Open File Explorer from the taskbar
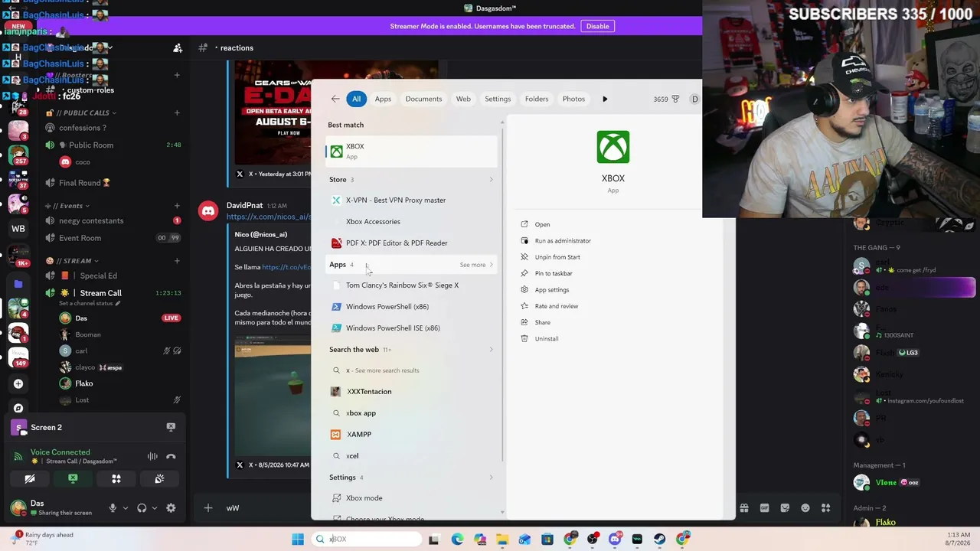This screenshot has width=980, height=551. pos(502,540)
